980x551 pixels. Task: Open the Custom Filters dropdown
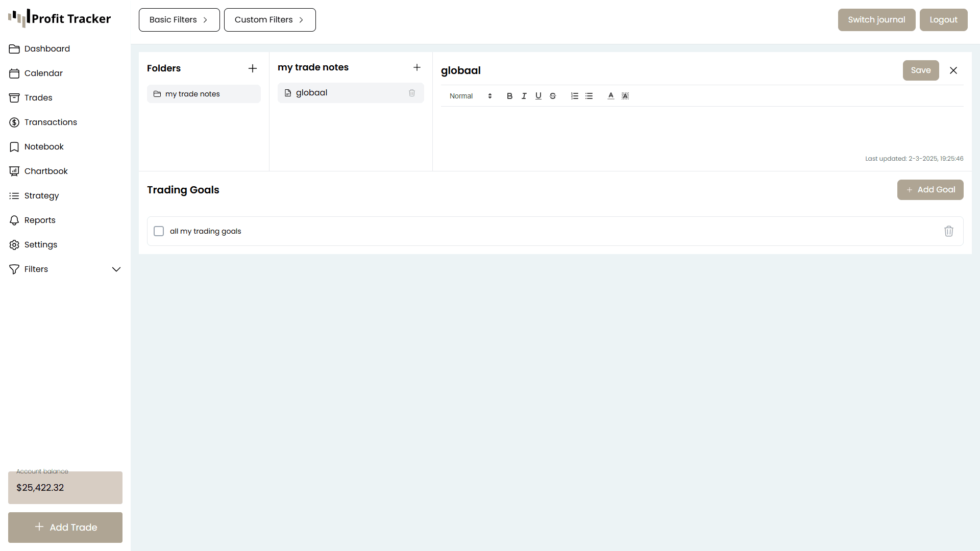269,20
